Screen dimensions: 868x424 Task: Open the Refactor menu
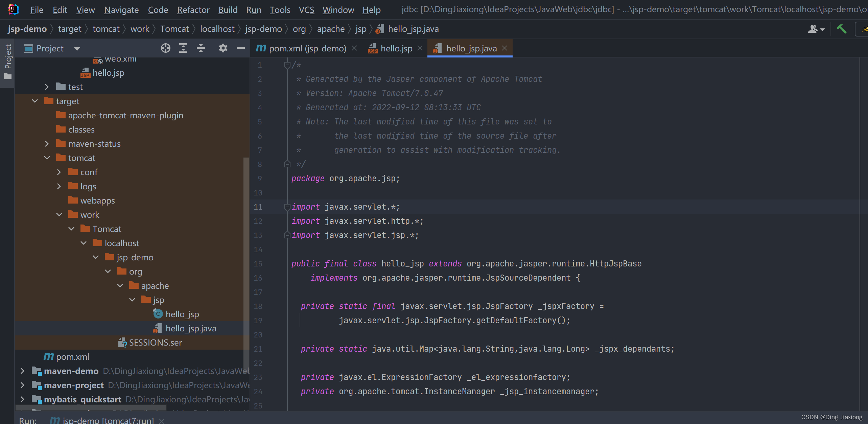coord(193,10)
